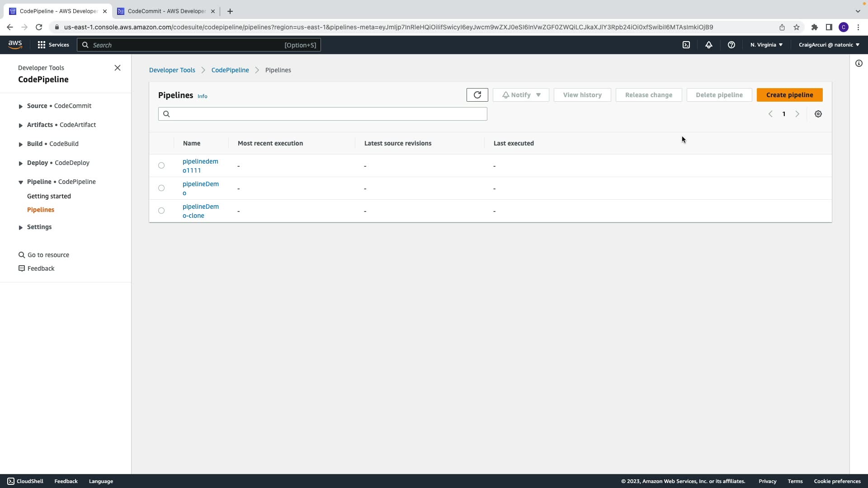Open the N. Virginia region dropdown

coord(766,45)
